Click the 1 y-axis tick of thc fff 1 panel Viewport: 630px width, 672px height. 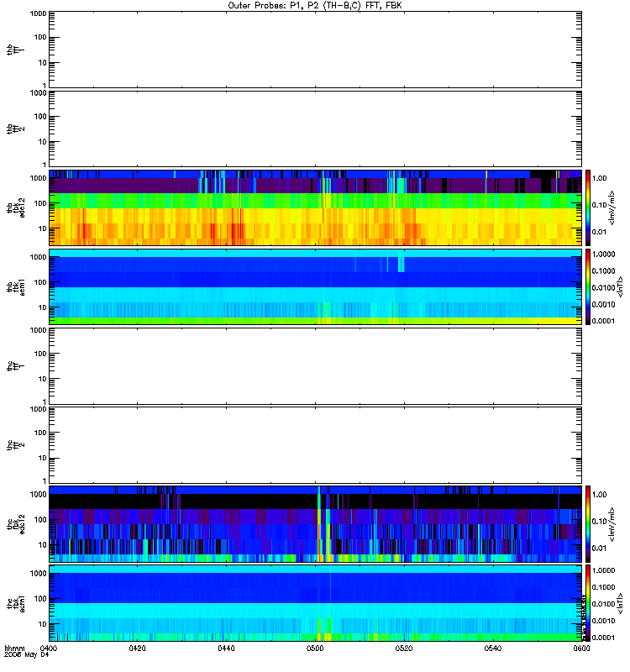[45, 402]
